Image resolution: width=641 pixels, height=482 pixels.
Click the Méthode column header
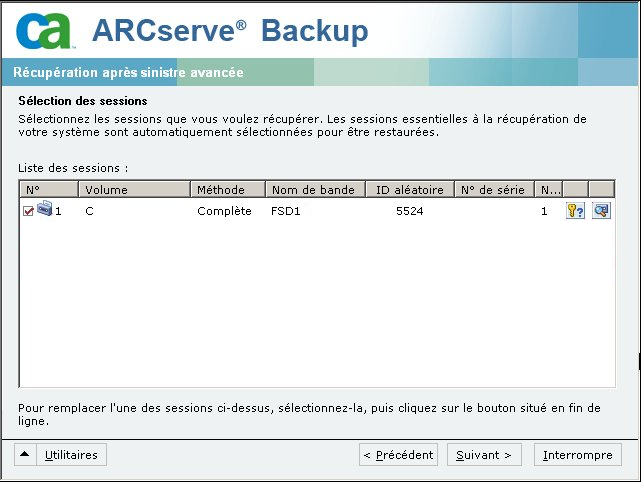click(x=227, y=189)
